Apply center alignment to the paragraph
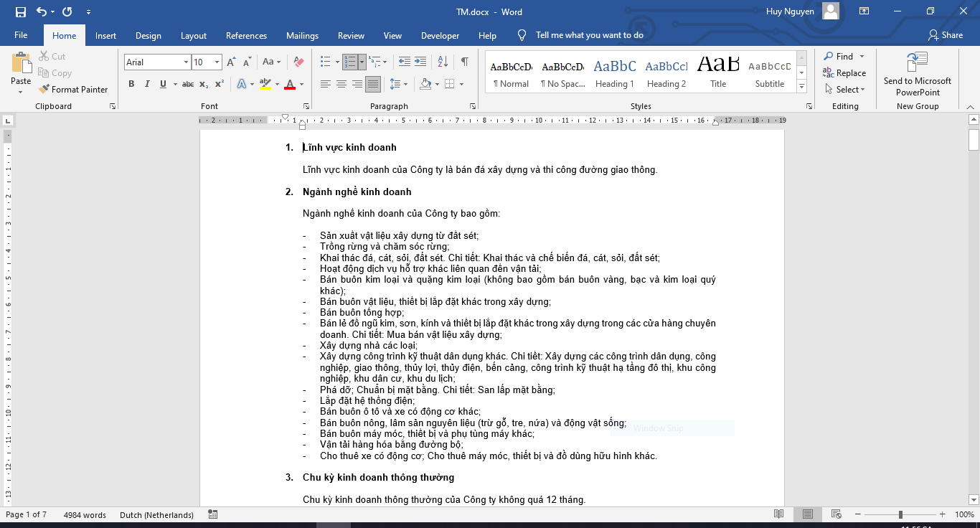 click(x=341, y=84)
